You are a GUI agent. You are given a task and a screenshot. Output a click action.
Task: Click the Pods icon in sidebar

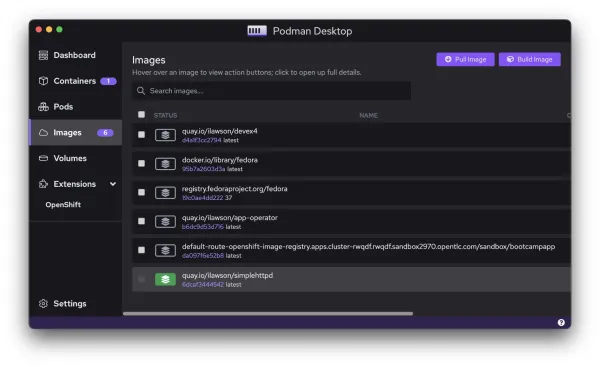pos(43,106)
